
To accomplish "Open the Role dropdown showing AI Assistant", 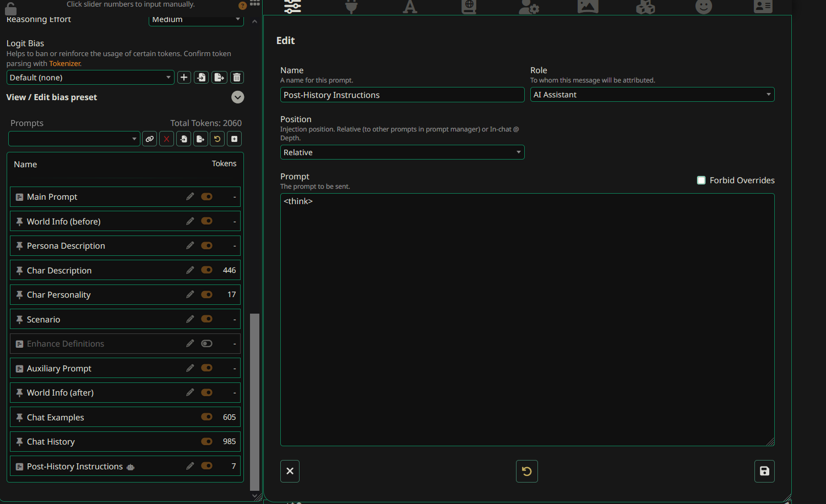I will tap(652, 95).
